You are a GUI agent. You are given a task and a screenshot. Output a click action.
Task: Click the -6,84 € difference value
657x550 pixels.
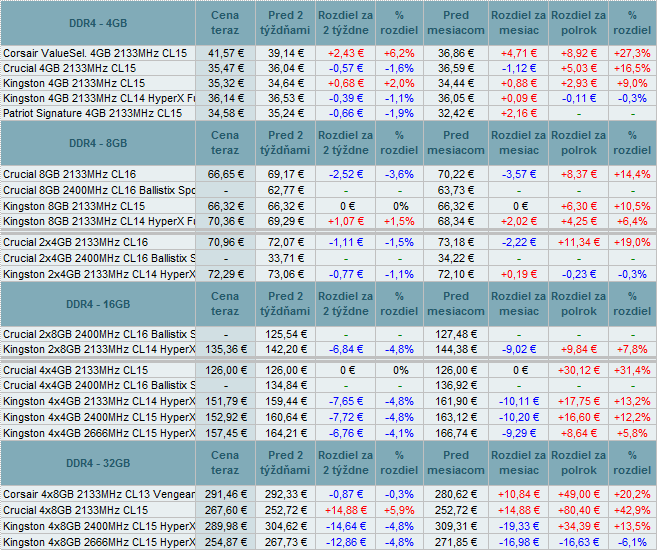pos(346,349)
